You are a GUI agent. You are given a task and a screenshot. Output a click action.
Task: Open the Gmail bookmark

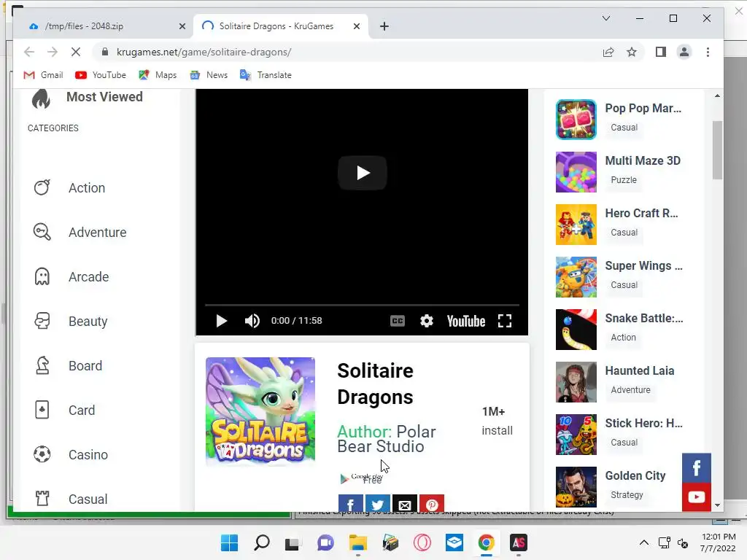[x=43, y=75]
